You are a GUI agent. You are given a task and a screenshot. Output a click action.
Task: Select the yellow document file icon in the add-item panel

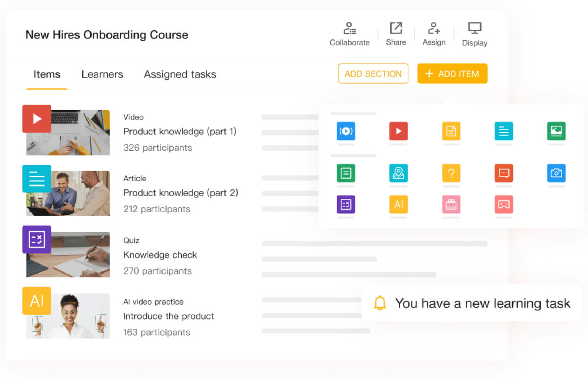point(451,131)
